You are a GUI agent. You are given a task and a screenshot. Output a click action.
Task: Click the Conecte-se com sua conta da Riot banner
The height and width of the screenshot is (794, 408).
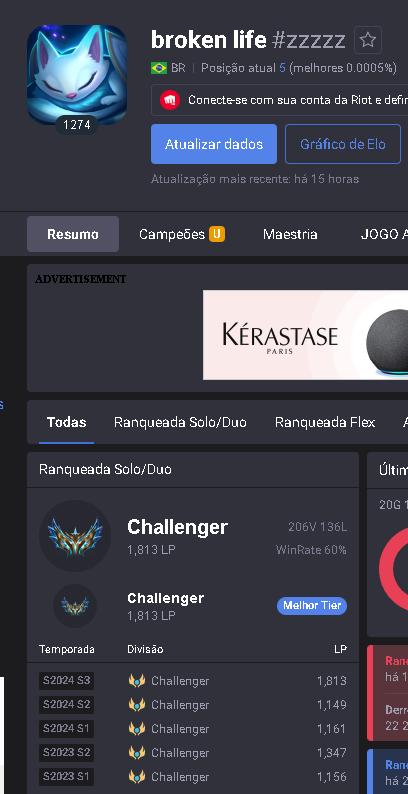[279, 100]
